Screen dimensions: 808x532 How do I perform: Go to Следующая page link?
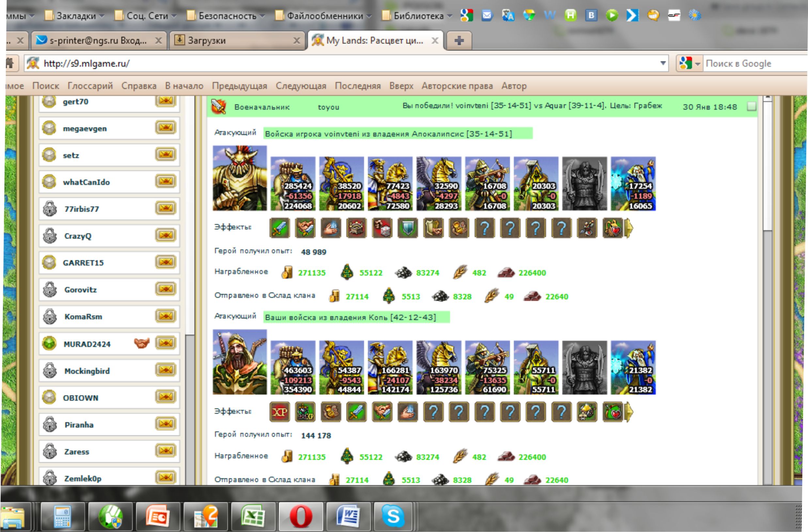(301, 86)
